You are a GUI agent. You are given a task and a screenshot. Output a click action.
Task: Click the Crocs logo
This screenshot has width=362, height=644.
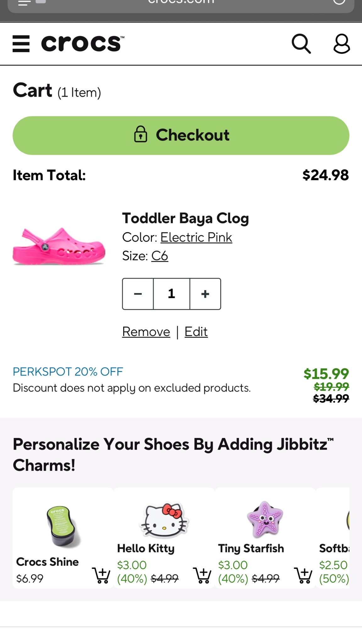(83, 43)
